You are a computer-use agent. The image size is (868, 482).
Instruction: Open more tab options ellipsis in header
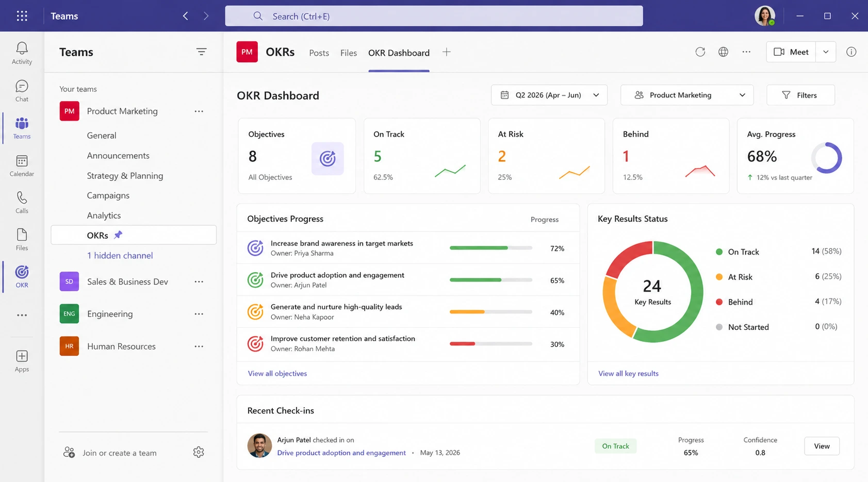[746, 52]
